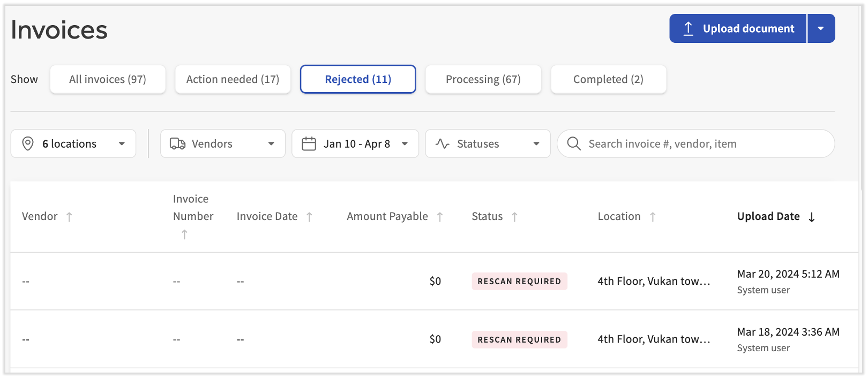Open the Statuses filter dropdown
The width and height of the screenshot is (868, 379).
[488, 143]
